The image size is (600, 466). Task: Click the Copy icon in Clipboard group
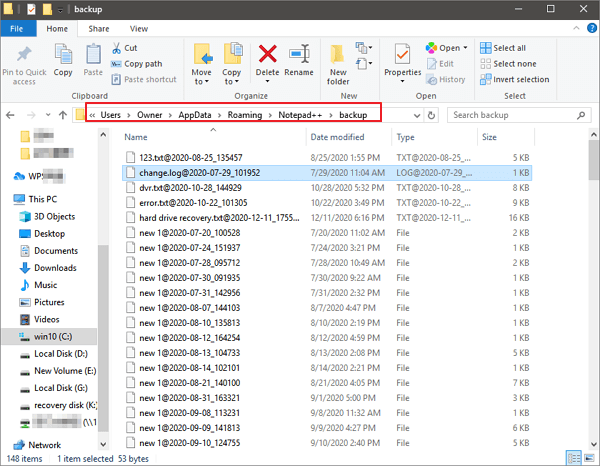pyautogui.click(x=63, y=57)
